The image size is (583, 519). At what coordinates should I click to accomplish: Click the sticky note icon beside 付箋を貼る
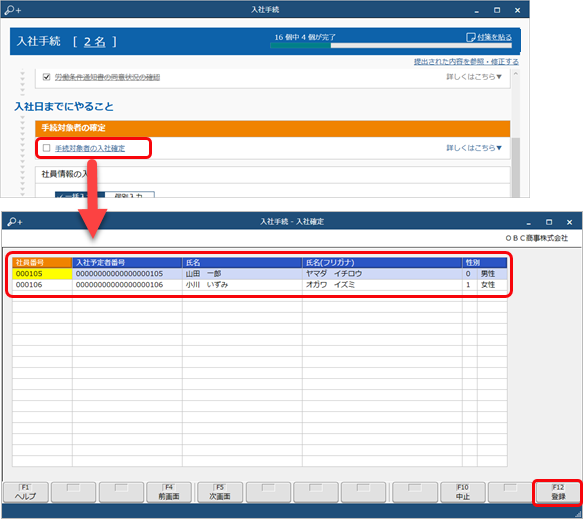tap(470, 37)
